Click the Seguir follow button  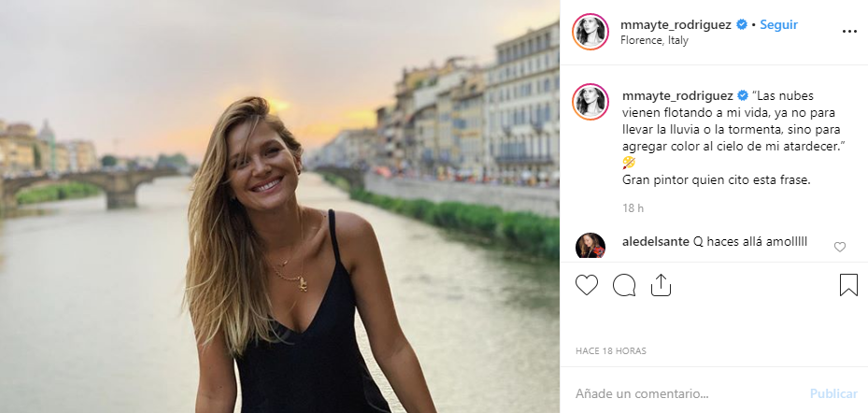point(778,25)
